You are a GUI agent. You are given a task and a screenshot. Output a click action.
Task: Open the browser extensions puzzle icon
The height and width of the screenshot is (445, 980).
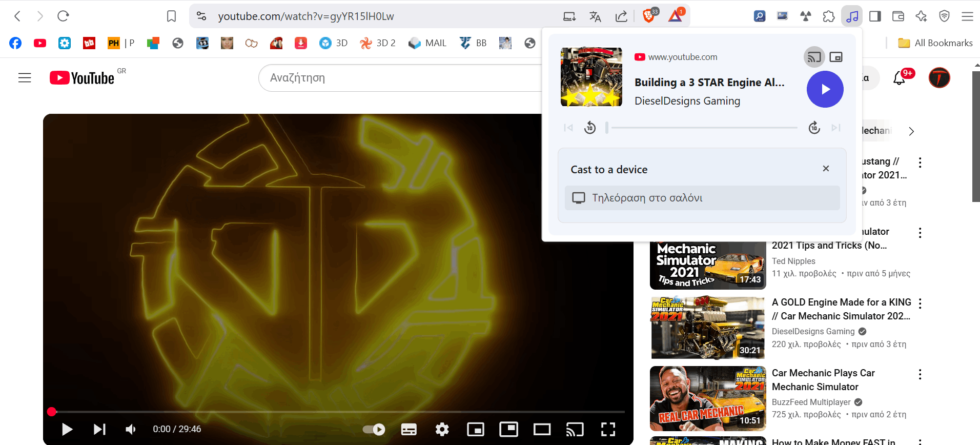point(829,16)
